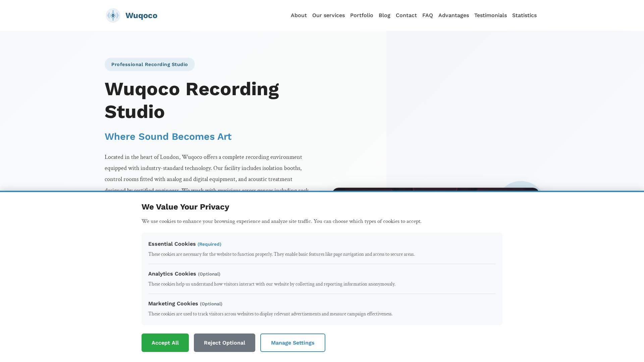Open the Portfolio nav link
Image resolution: width=644 pixels, height=362 pixels.
[362, 15]
